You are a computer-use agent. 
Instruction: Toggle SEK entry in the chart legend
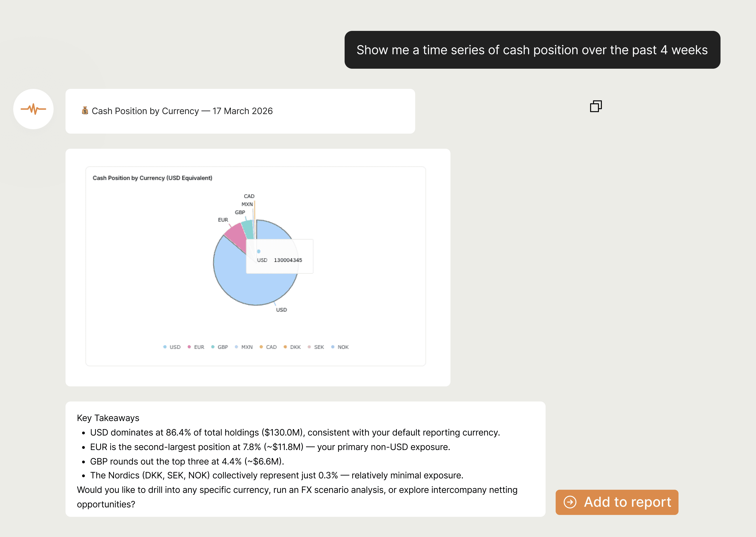tap(316, 347)
